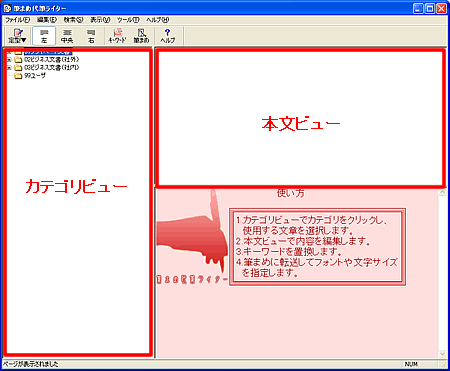
Task: Click the 筆まめ transfer toolbar icon
Action: (x=142, y=36)
